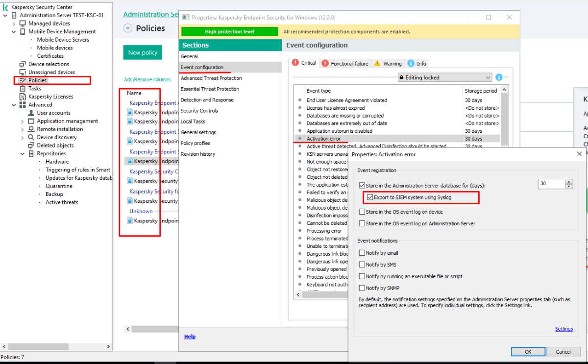Image resolution: width=588 pixels, height=364 pixels.
Task: Select End User License Agreement violated row
Action: pos(397,100)
